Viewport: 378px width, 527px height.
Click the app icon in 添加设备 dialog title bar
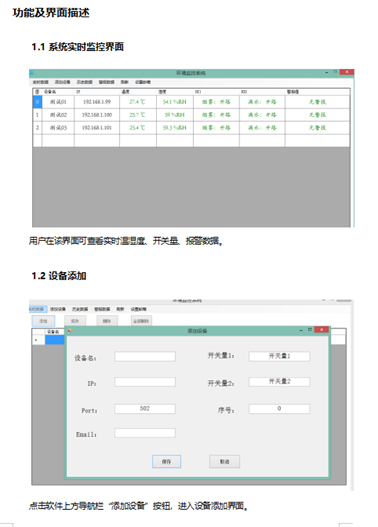tap(70, 330)
